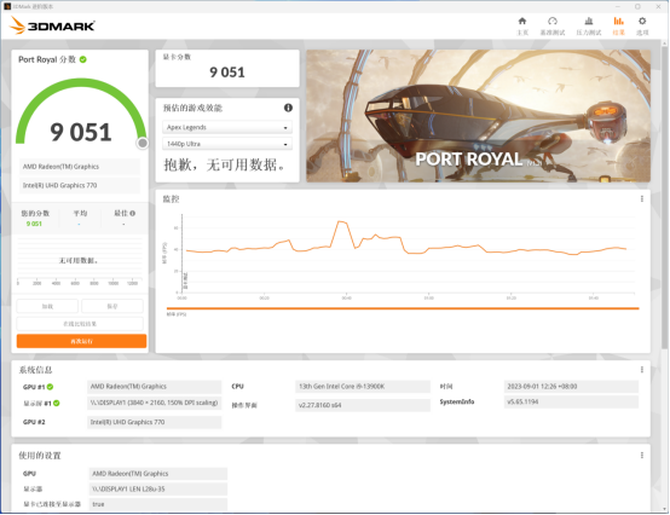Click the orange 再次运行 run again button

[x=82, y=341]
